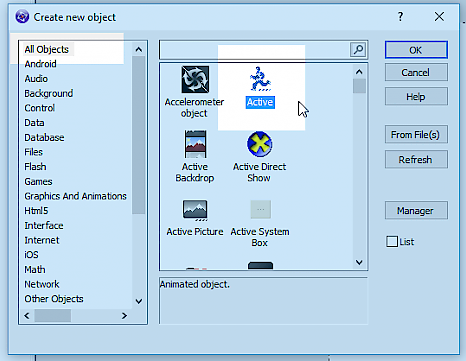Select the Data category

click(34, 123)
